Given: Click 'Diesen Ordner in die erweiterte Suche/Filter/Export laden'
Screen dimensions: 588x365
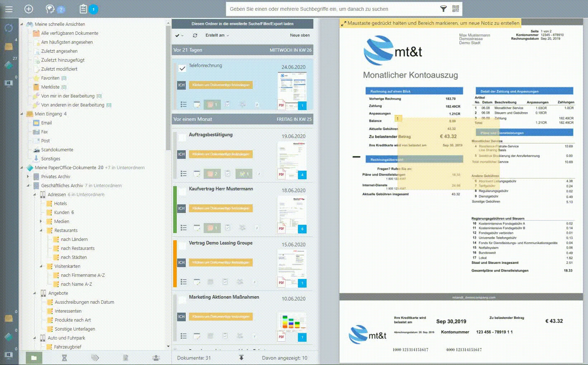Looking at the screenshot, I should pos(242,24).
